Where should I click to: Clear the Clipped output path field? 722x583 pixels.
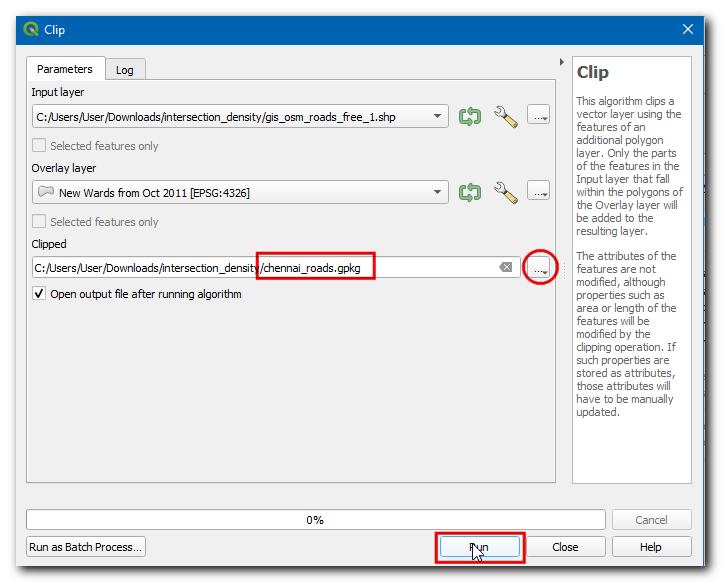click(x=506, y=268)
